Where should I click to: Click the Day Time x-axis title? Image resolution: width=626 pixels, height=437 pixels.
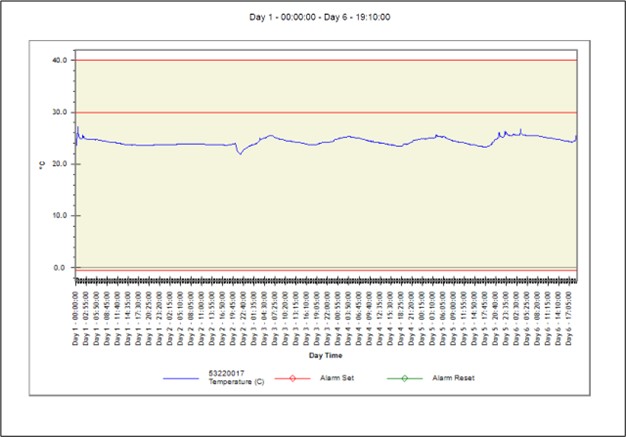click(328, 355)
